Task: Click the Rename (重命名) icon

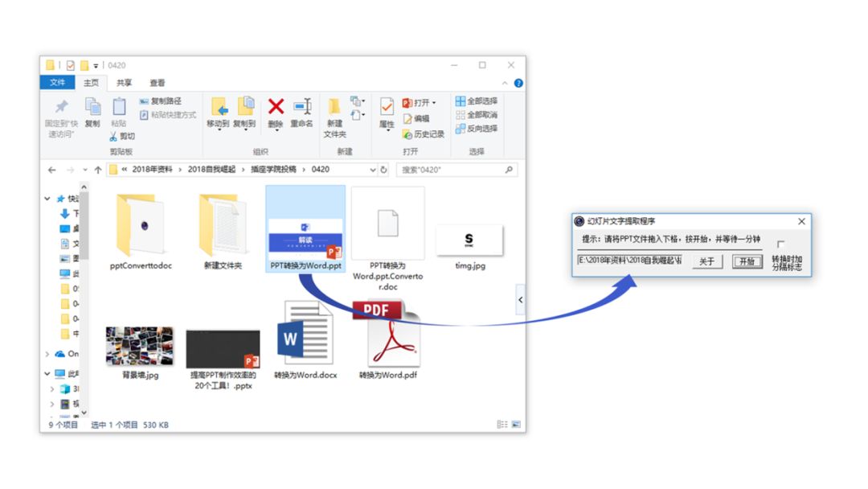Action: coord(302,106)
